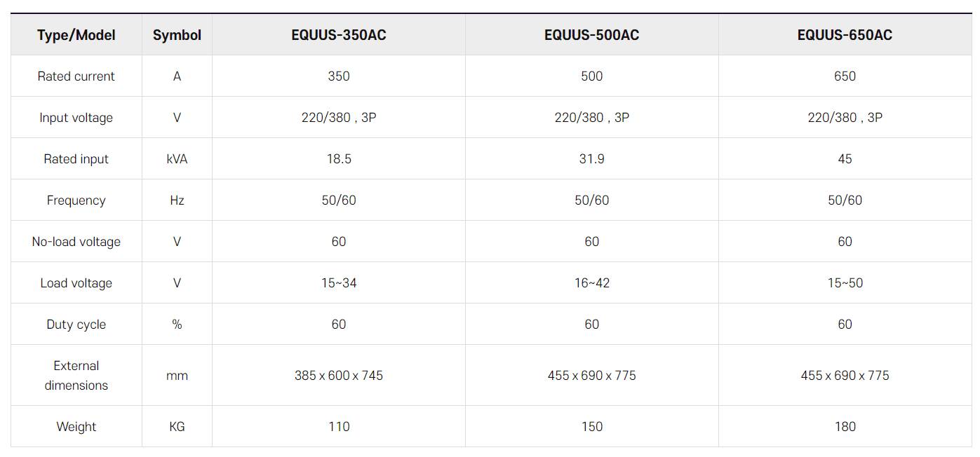980x457 pixels.
Task: Select the Frequency row label
Action: click(x=76, y=200)
